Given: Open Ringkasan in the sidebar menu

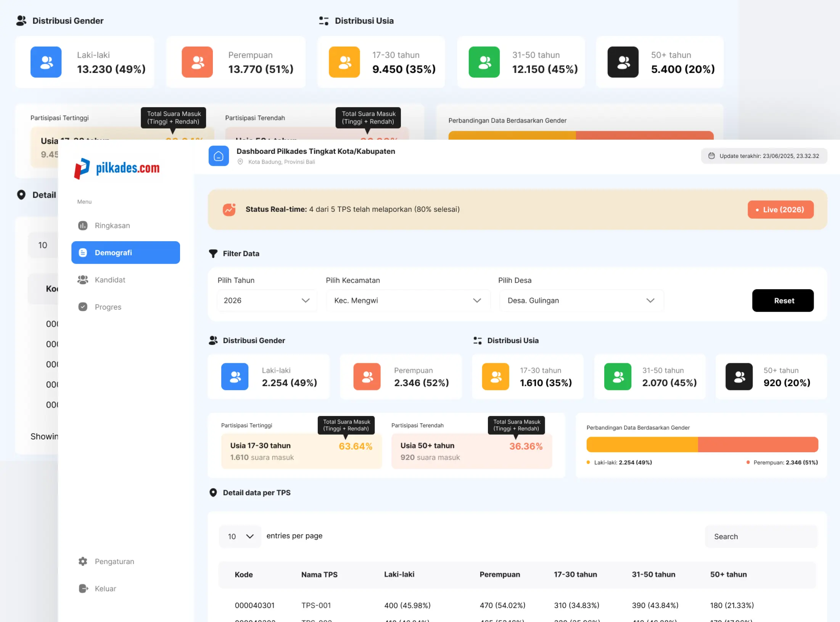Looking at the screenshot, I should tap(112, 226).
